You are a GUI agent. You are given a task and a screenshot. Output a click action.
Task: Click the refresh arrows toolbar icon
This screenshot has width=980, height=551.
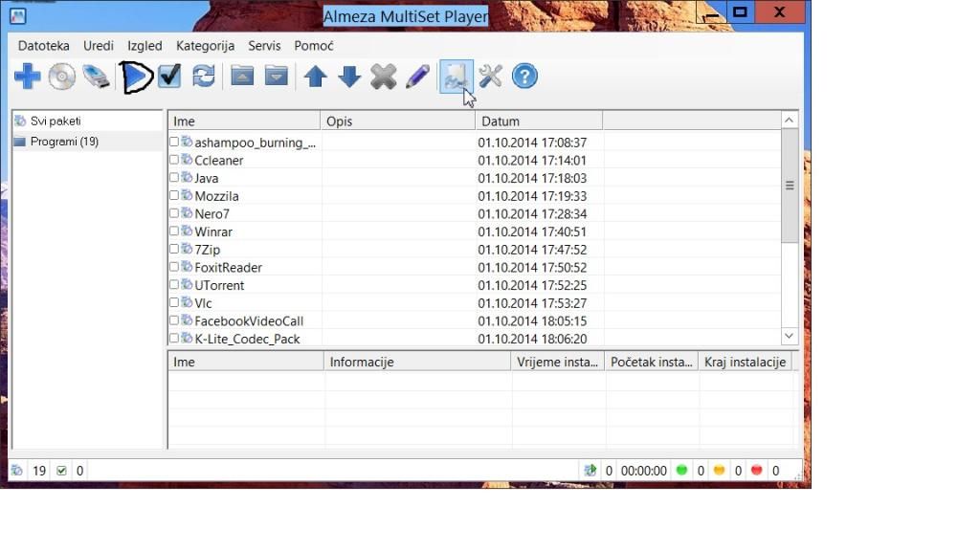pos(204,77)
